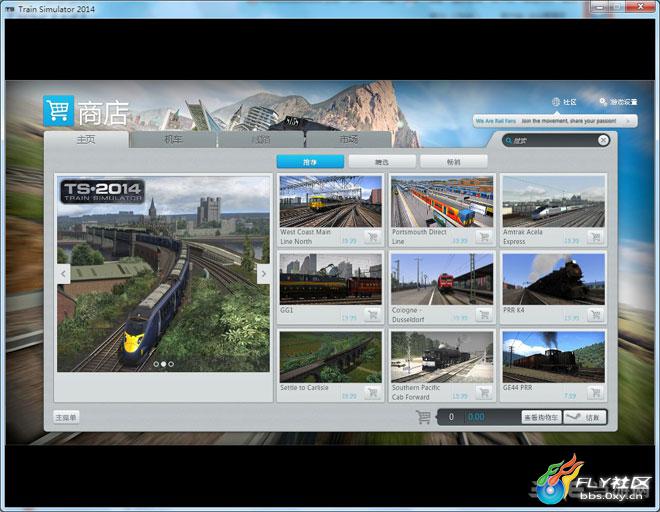Open game settings gear icon at top right
Image resolution: width=660 pixels, height=512 pixels.
pyautogui.click(x=603, y=101)
